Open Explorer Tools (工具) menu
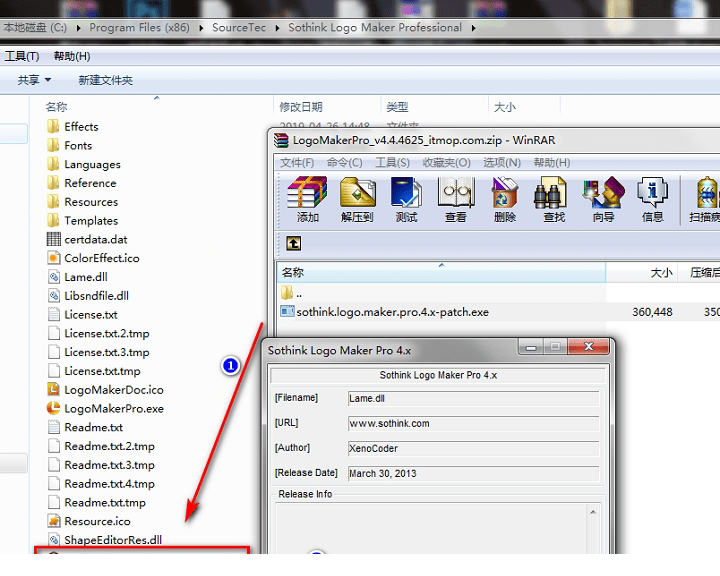This screenshot has width=720, height=576. click(x=22, y=56)
